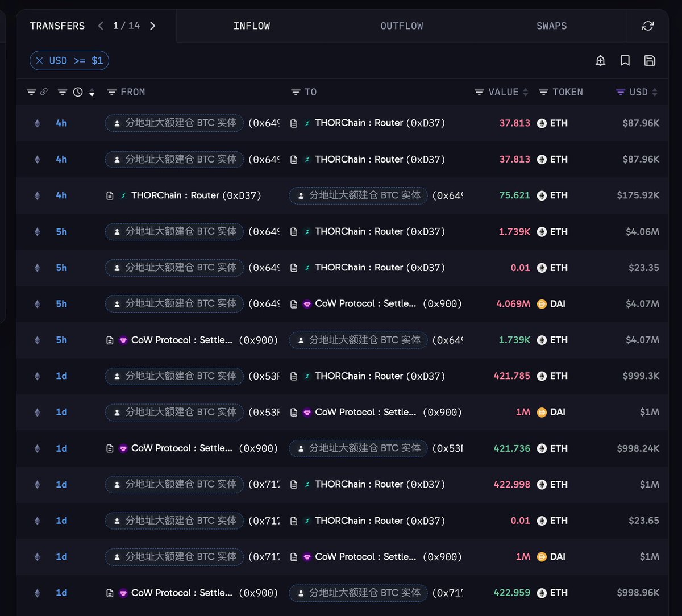Click the 4h timestamp in the $175.92K row
This screenshot has height=616, width=682.
[61, 195]
